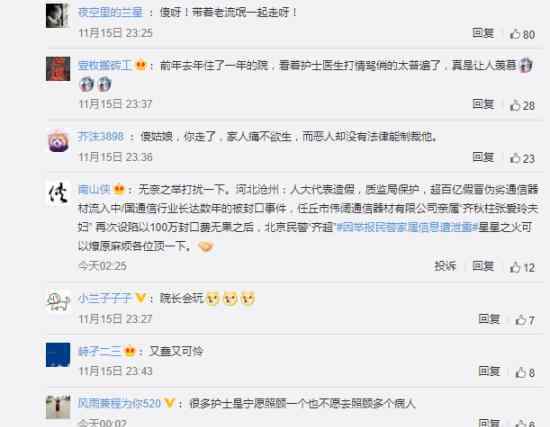Report the 今天02:25 comment via 投诉

click(x=445, y=266)
